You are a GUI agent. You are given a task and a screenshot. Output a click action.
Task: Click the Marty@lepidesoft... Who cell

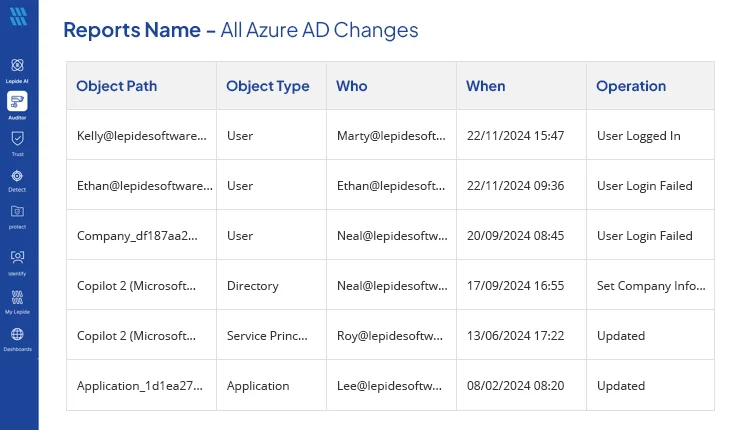coord(391,136)
